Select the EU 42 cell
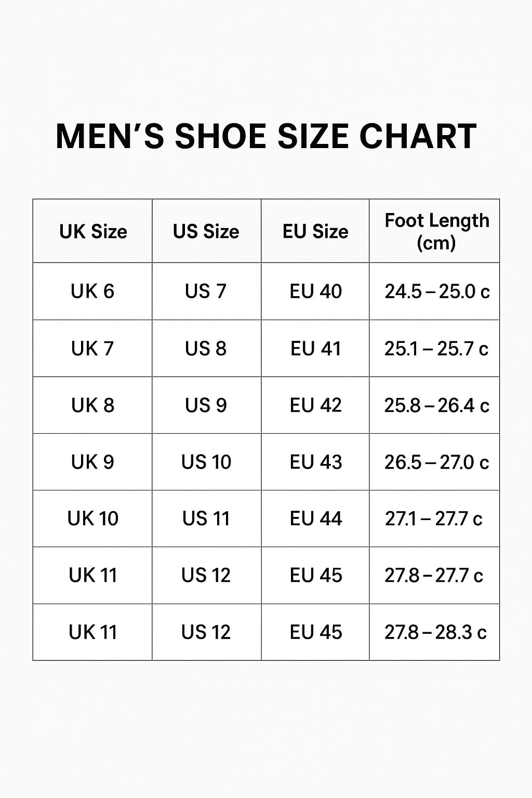 tap(315, 405)
